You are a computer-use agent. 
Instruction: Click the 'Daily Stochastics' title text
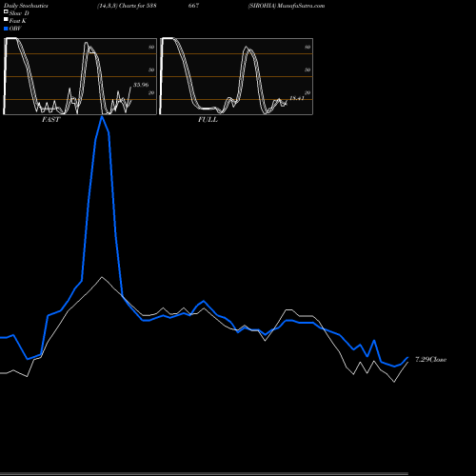[26, 6]
